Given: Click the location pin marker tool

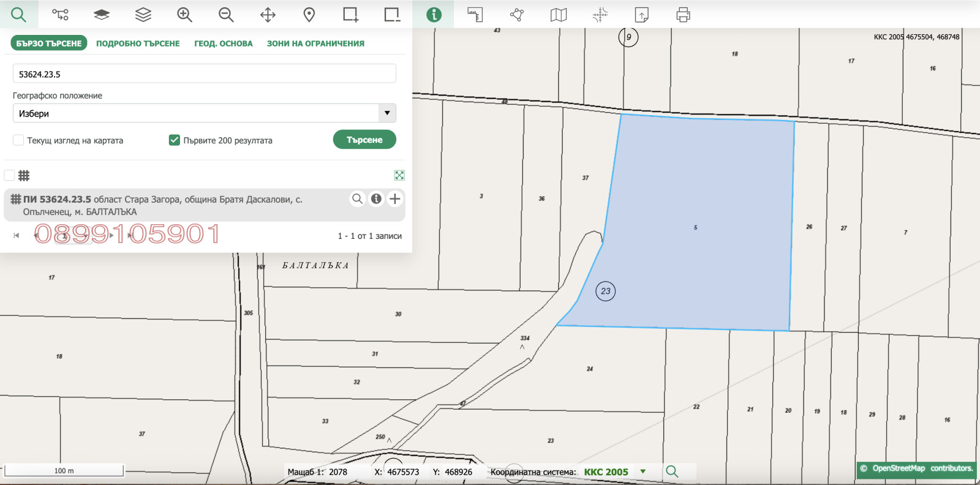Looking at the screenshot, I should [309, 15].
